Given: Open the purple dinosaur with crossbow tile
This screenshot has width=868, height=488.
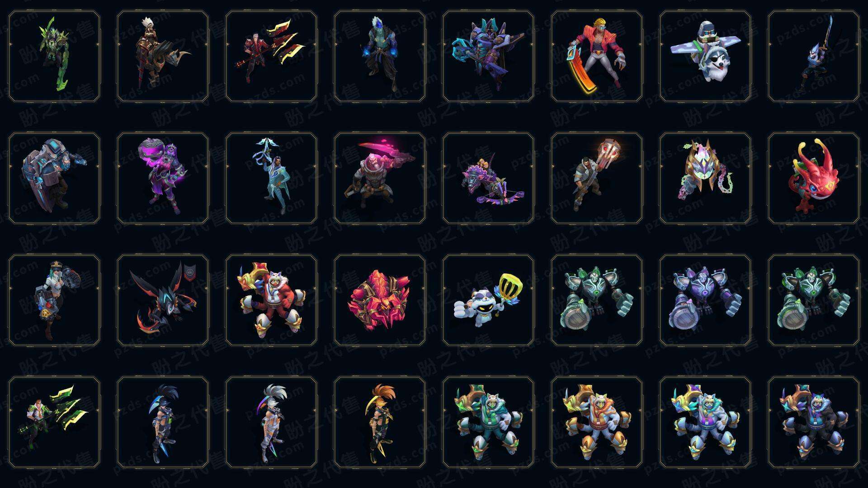Looking at the screenshot, I should coord(488,178).
